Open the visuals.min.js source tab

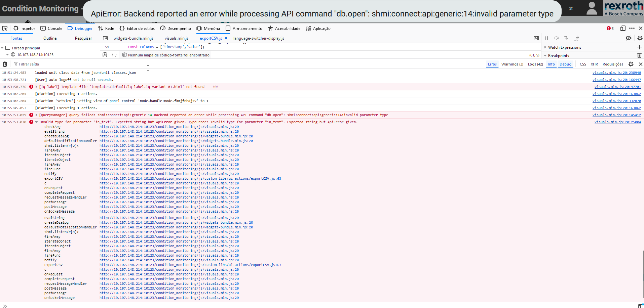click(176, 38)
